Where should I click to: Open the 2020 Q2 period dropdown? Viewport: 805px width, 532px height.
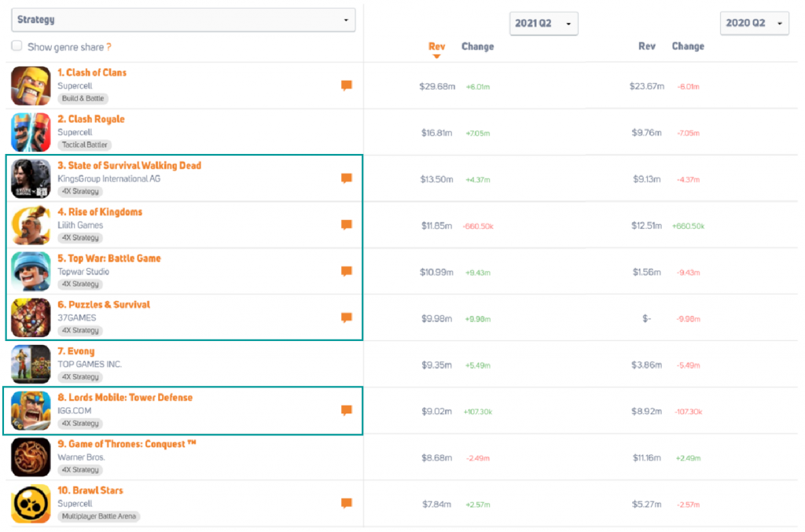tap(755, 23)
